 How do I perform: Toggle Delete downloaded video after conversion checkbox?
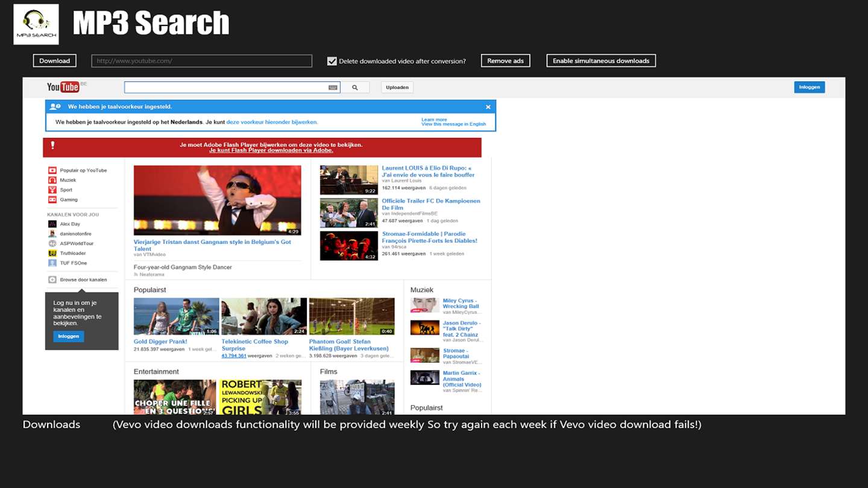click(332, 61)
